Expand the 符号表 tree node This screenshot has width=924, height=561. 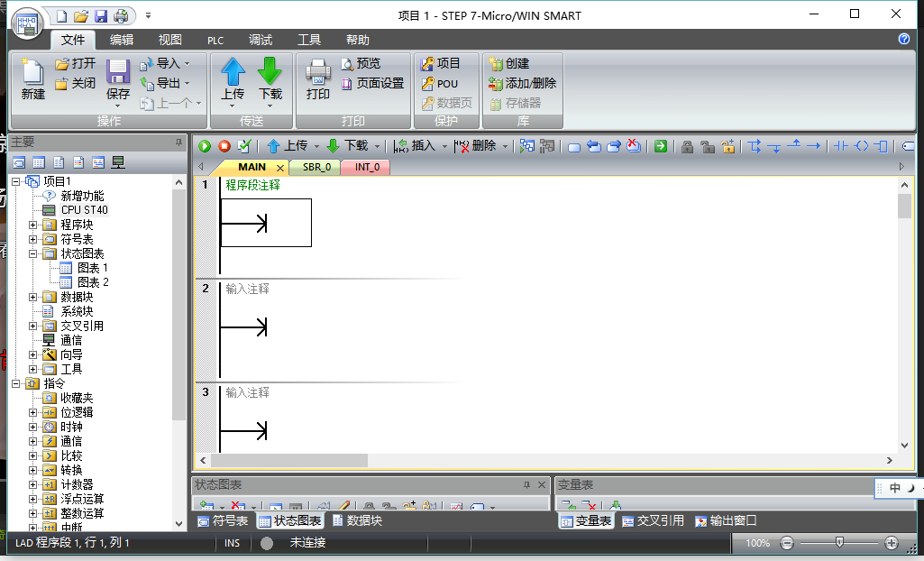(33, 239)
